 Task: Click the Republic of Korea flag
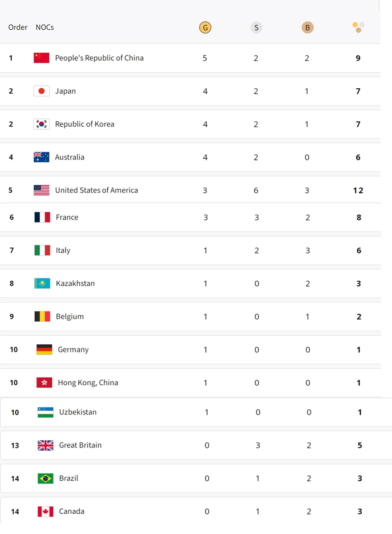point(41,124)
